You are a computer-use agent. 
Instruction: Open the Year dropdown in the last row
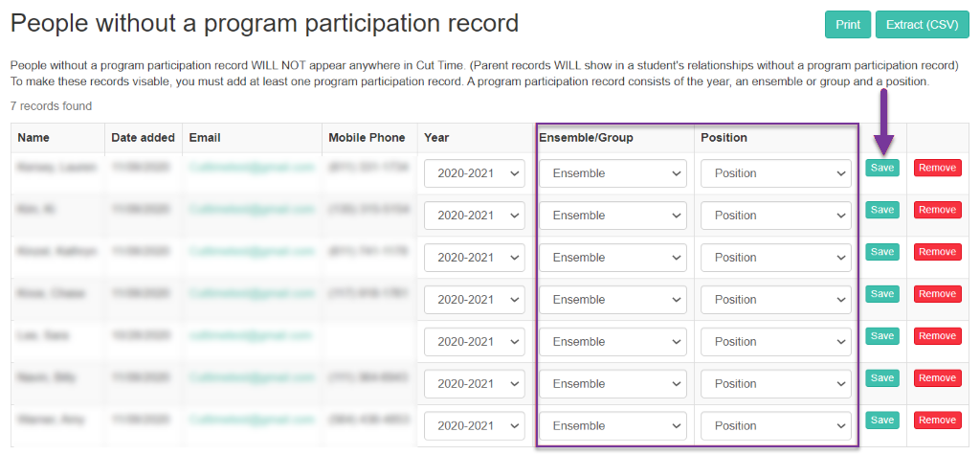click(x=475, y=425)
